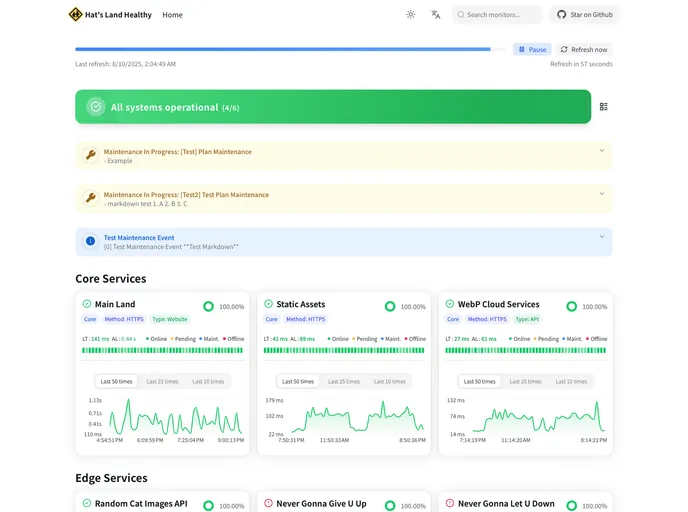Select Last 50 times for Main Land
This screenshot has width=688, height=512.
pos(116,381)
